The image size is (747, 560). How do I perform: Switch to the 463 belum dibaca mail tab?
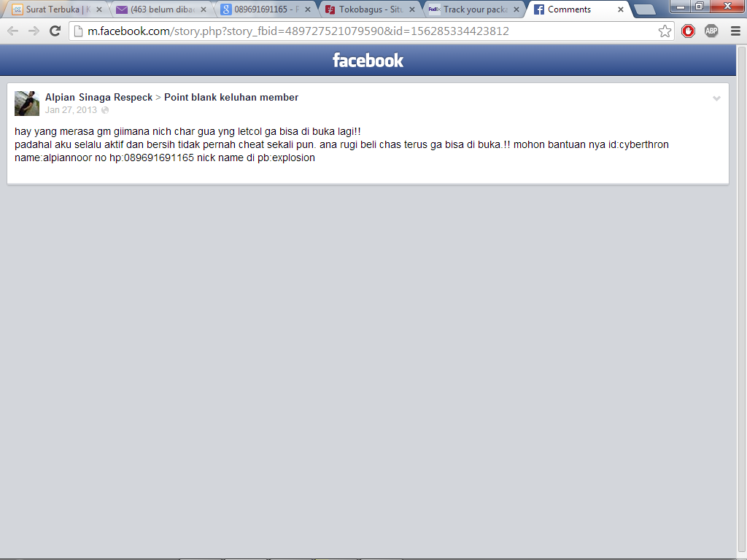pyautogui.click(x=162, y=9)
